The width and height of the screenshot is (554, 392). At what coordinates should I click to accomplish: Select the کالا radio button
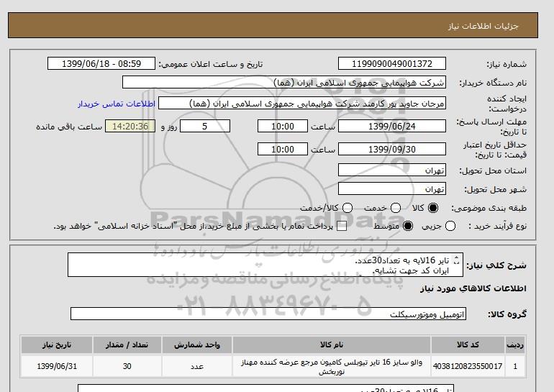tap(433, 208)
